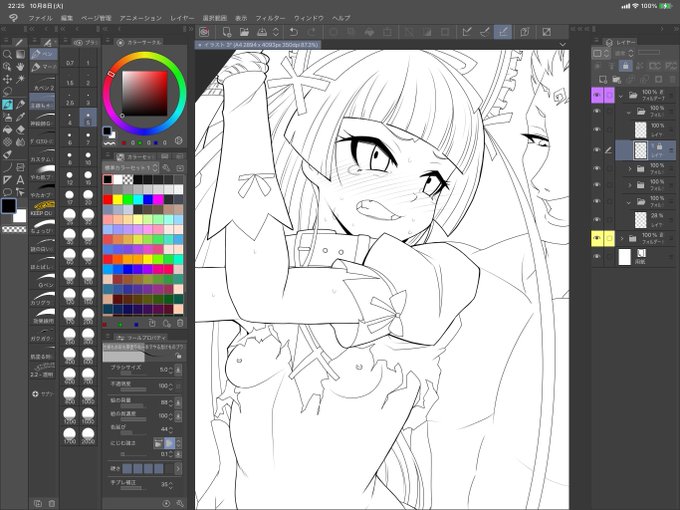The width and height of the screenshot is (680, 510).
Task: Open the 編集 menu
Action: tap(67, 18)
